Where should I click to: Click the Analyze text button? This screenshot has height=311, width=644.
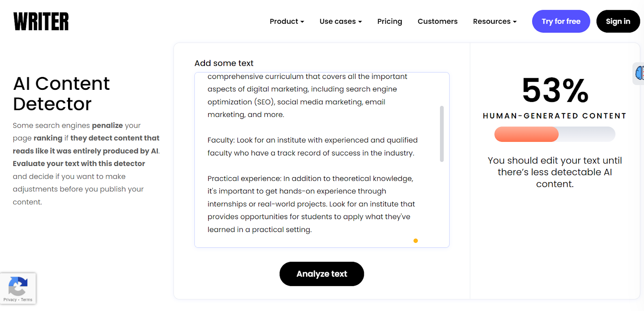tap(322, 274)
